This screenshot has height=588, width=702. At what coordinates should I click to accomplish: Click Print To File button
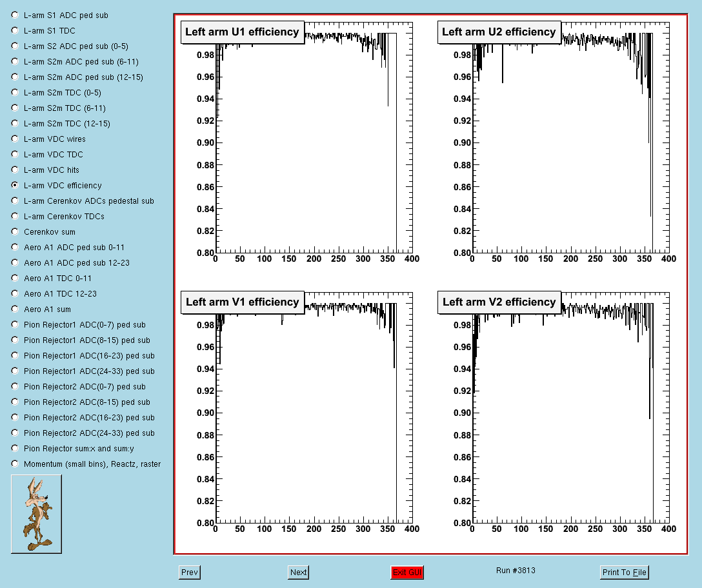coord(624,573)
